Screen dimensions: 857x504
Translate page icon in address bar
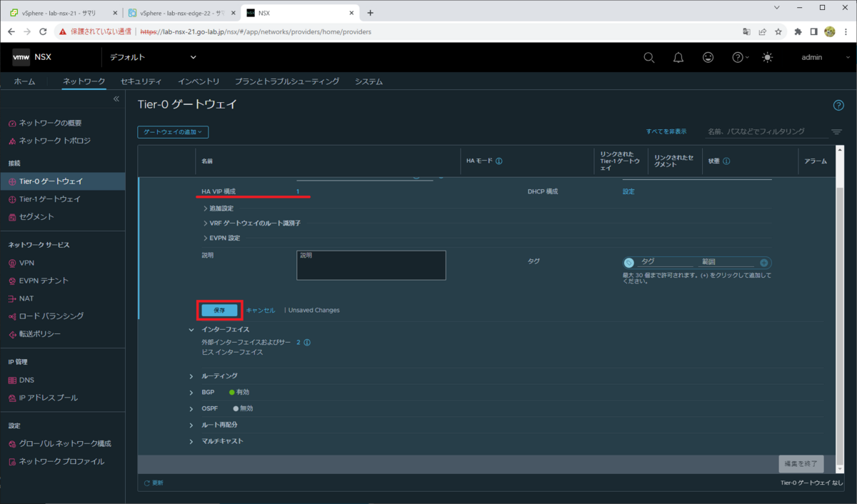coord(746,31)
